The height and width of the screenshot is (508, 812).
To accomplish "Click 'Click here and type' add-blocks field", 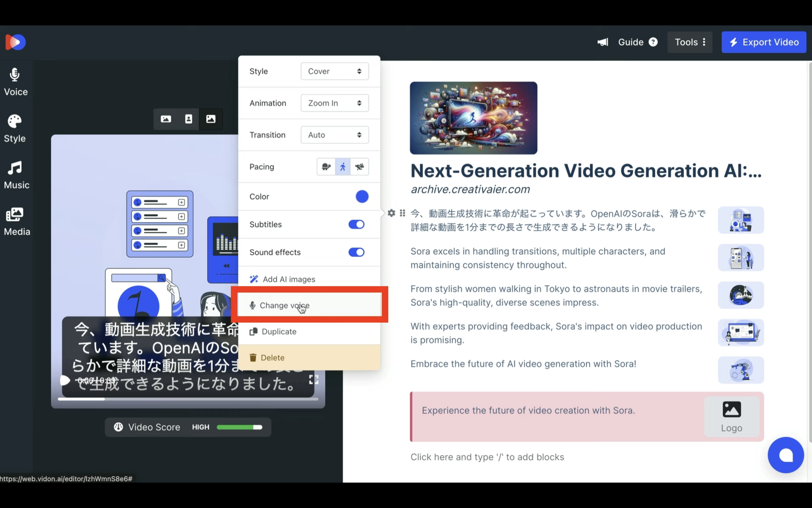I will pos(487,457).
